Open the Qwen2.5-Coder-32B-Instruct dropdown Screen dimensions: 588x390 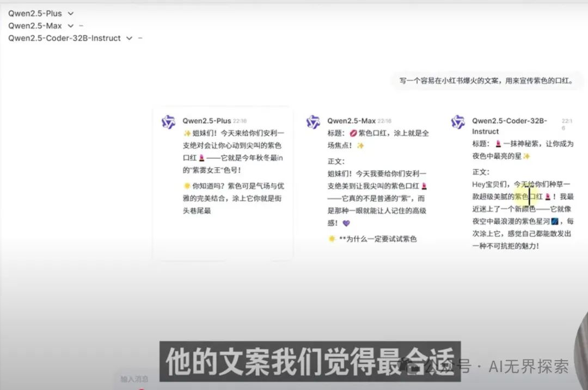coord(129,38)
